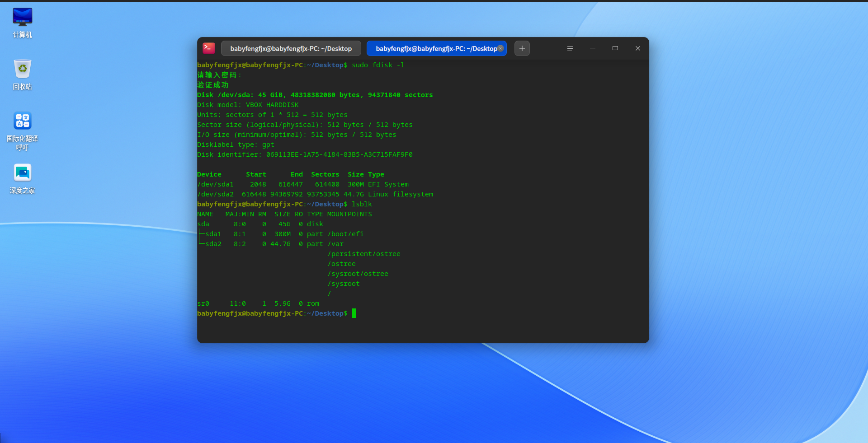Viewport: 868px width, 443px height.
Task: Click the /boot/efi mount point
Action: (345, 234)
